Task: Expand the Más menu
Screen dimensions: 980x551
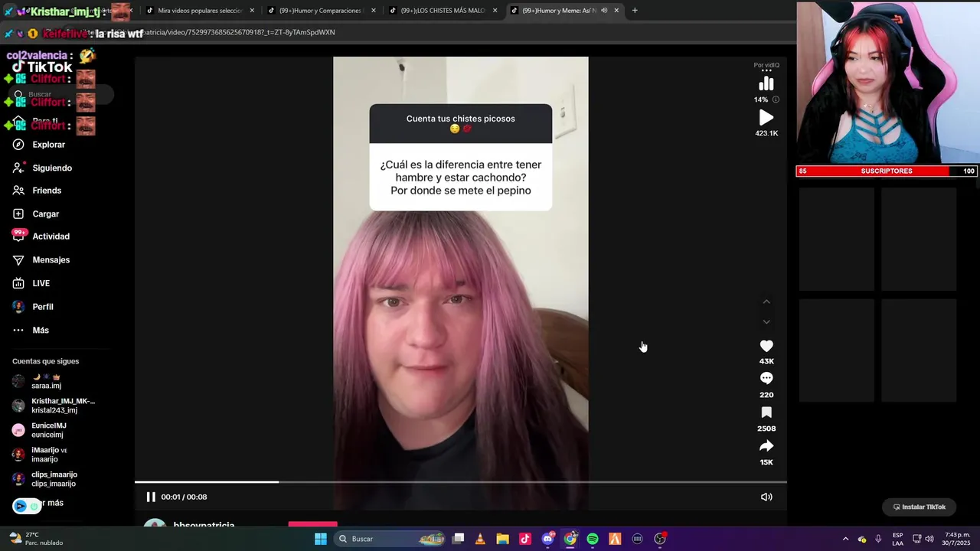Action: (x=31, y=331)
